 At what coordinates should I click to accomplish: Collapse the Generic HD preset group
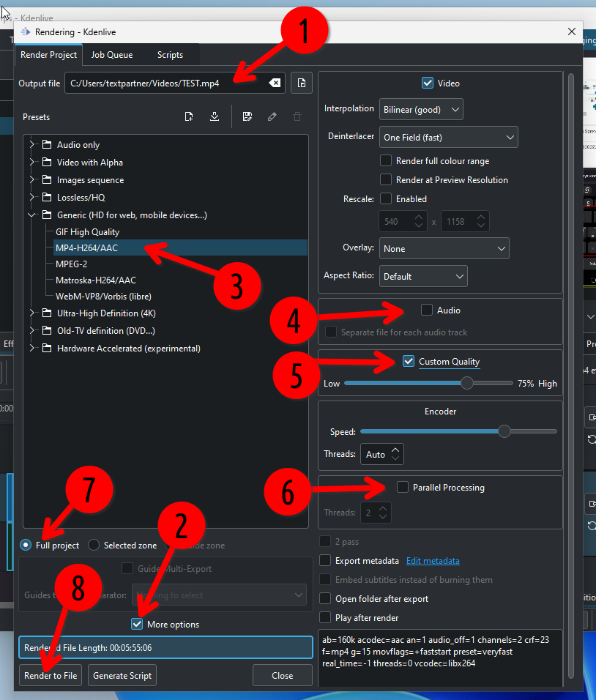pos(31,215)
